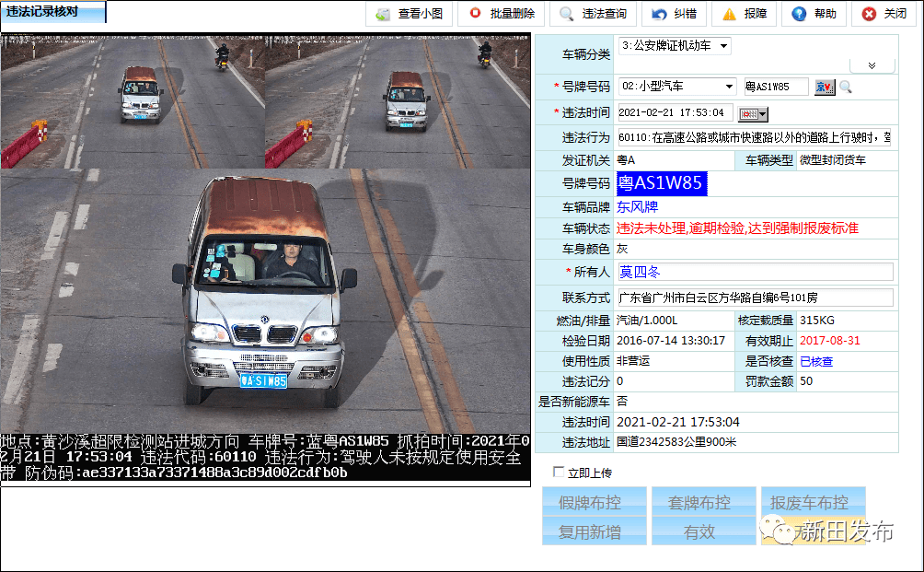Expand the double-chevron collapse button
Viewport: 924px width, 572px height.
click(872, 65)
